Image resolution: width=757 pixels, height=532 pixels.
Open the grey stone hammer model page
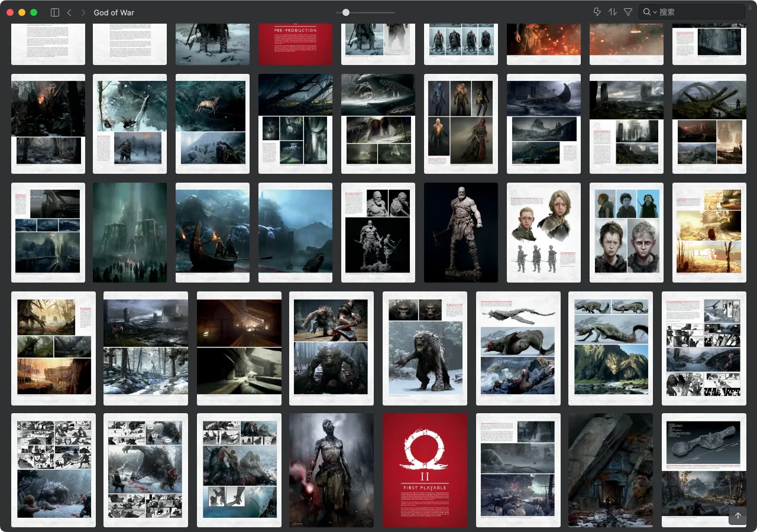[x=704, y=470]
